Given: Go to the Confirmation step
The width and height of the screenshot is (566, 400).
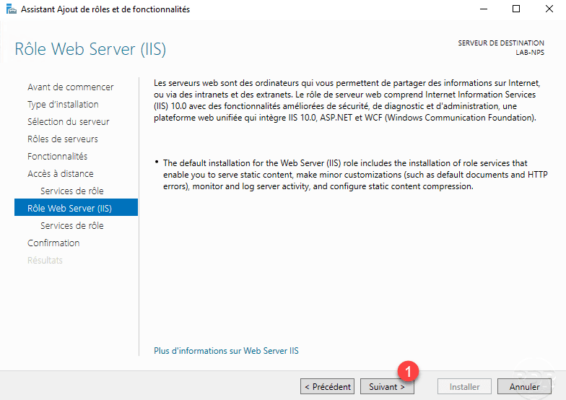Looking at the screenshot, I should (53, 243).
